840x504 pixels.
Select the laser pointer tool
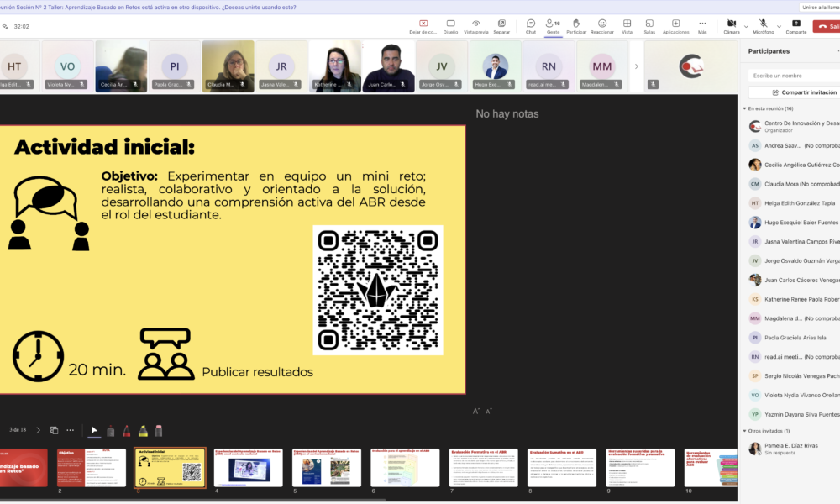(110, 431)
